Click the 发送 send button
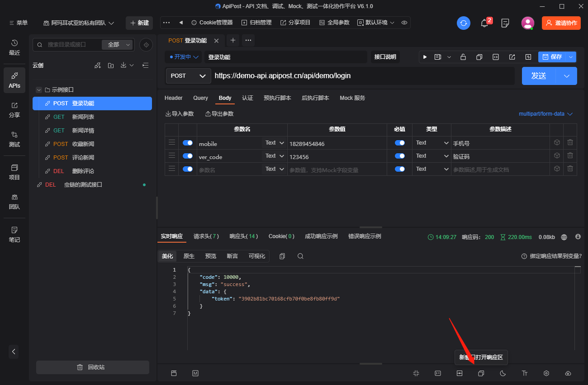This screenshot has width=588, height=385. pyautogui.click(x=539, y=76)
